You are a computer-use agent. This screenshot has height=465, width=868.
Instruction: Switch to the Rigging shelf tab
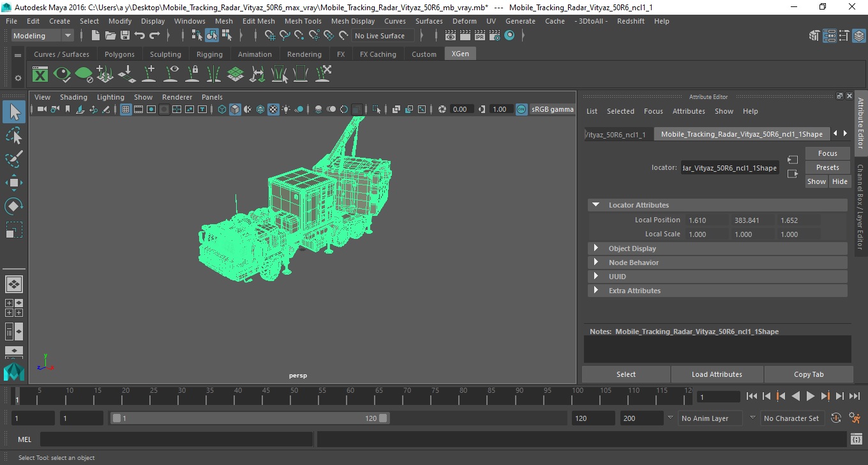[209, 54]
